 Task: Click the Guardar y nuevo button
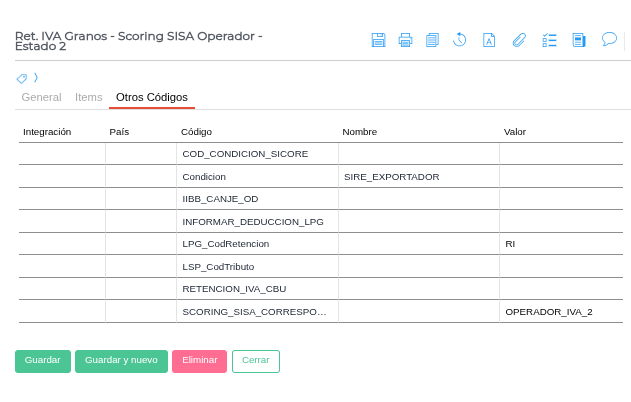point(121,360)
